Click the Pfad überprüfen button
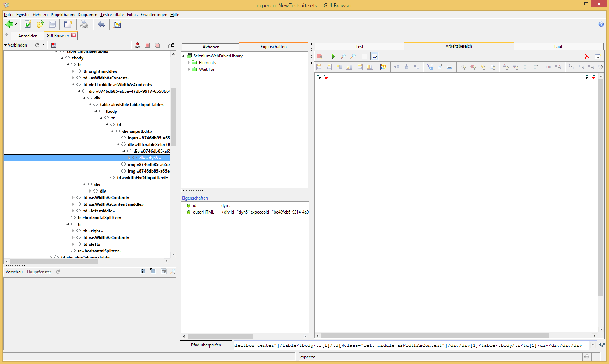 (206, 345)
